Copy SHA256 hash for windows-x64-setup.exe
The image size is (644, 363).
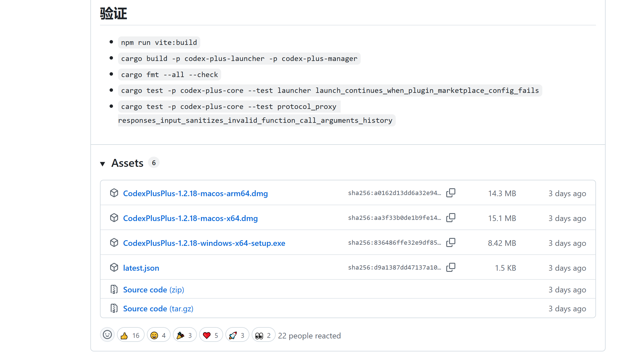(x=451, y=243)
